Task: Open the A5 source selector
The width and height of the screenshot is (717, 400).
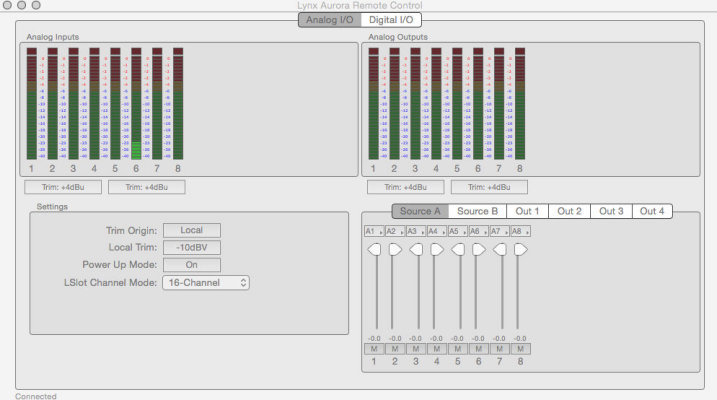Action: [x=458, y=231]
